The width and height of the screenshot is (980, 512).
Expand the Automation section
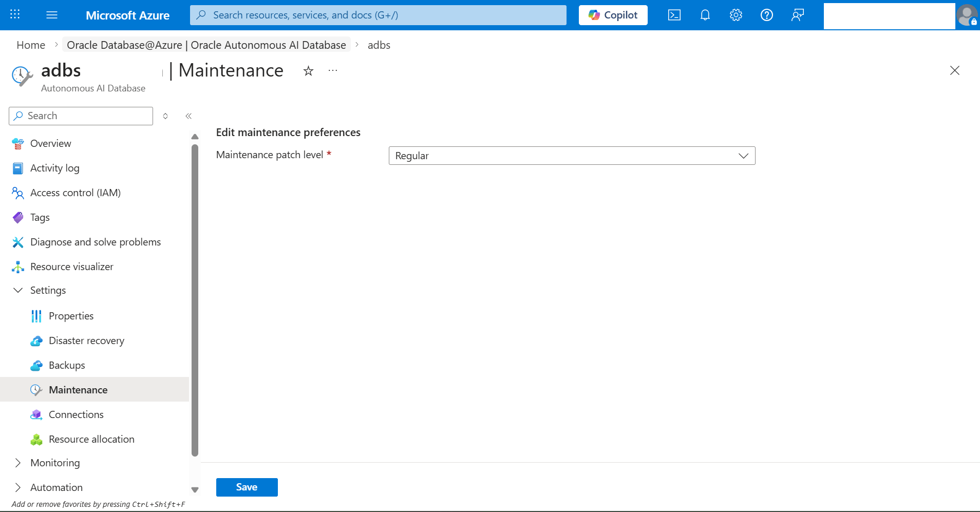click(18, 487)
